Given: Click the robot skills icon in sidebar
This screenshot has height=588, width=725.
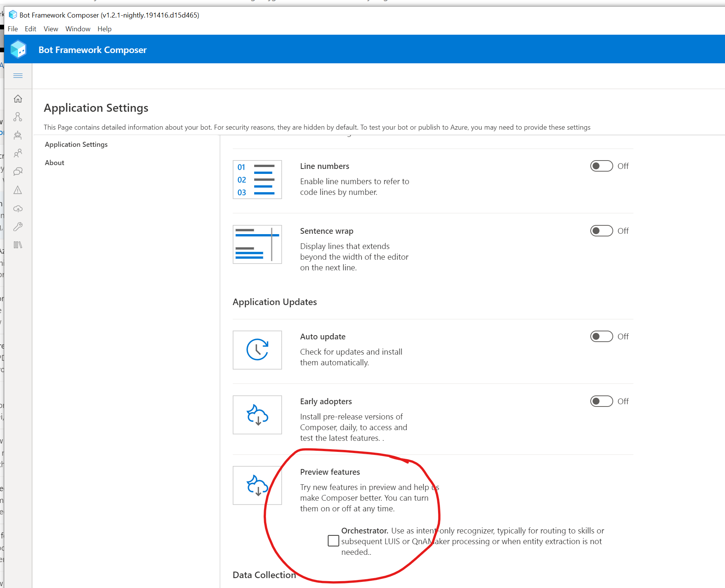Looking at the screenshot, I should 18,135.
